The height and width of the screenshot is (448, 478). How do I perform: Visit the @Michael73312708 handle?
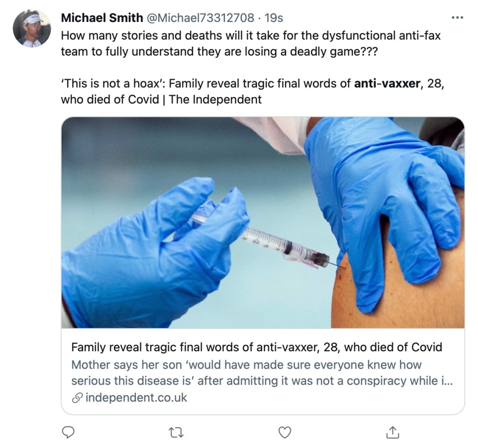[x=201, y=18]
